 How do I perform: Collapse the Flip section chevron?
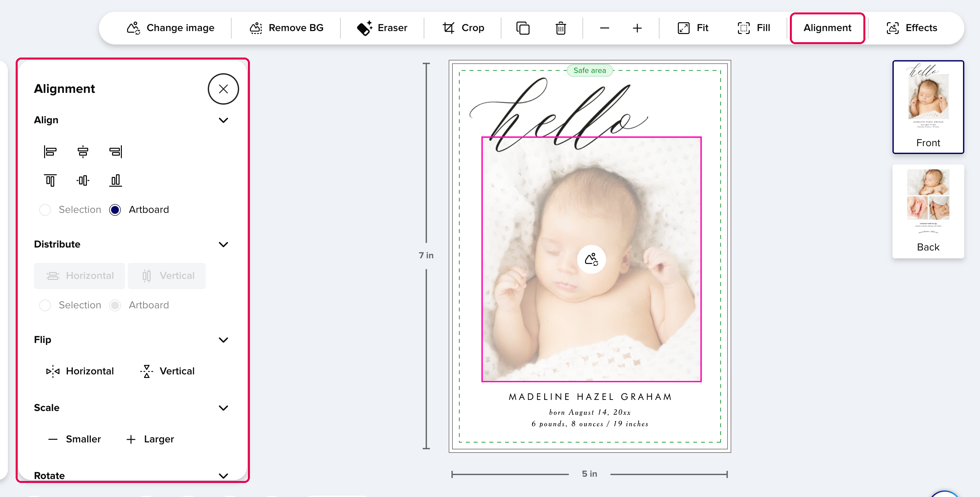point(223,340)
